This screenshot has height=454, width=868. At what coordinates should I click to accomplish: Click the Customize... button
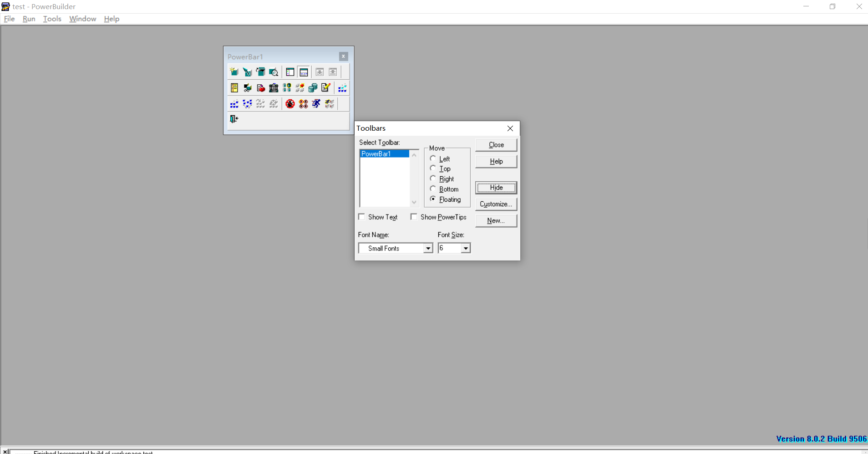tap(496, 204)
